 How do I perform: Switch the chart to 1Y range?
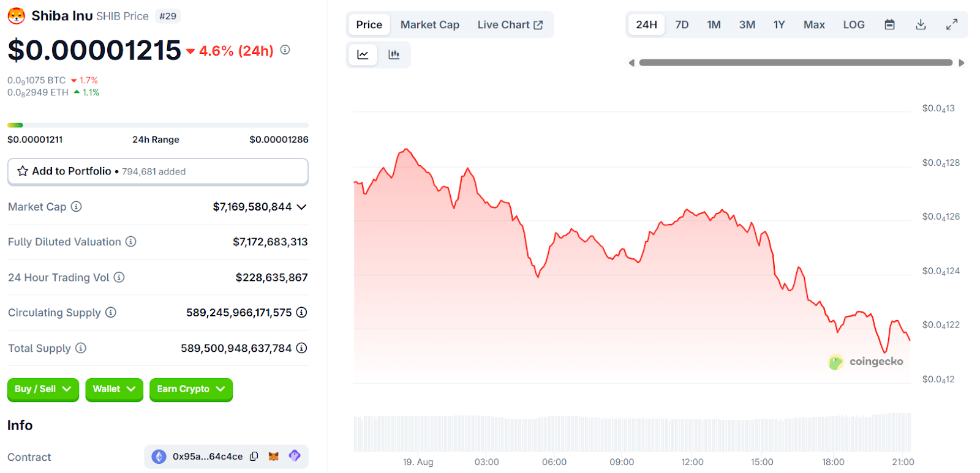tap(778, 24)
